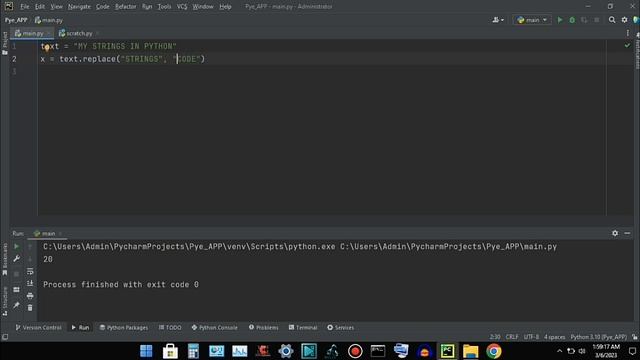This screenshot has width=640, height=360.
Task: Open Structure tool window sidebar button
Action: click(x=5, y=301)
